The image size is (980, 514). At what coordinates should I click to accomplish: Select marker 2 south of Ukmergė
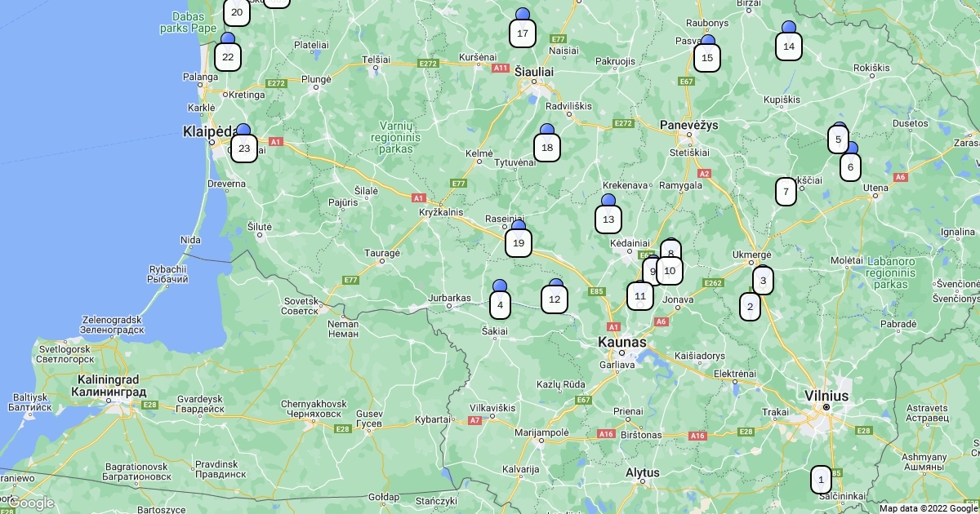(x=750, y=307)
